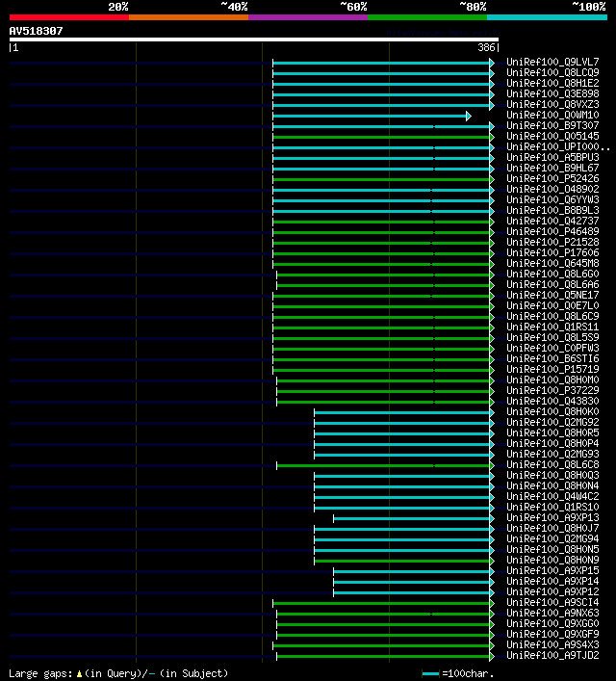Click the purple ~60% legend segment
This screenshot has width=616, height=681.
click(x=308, y=17)
